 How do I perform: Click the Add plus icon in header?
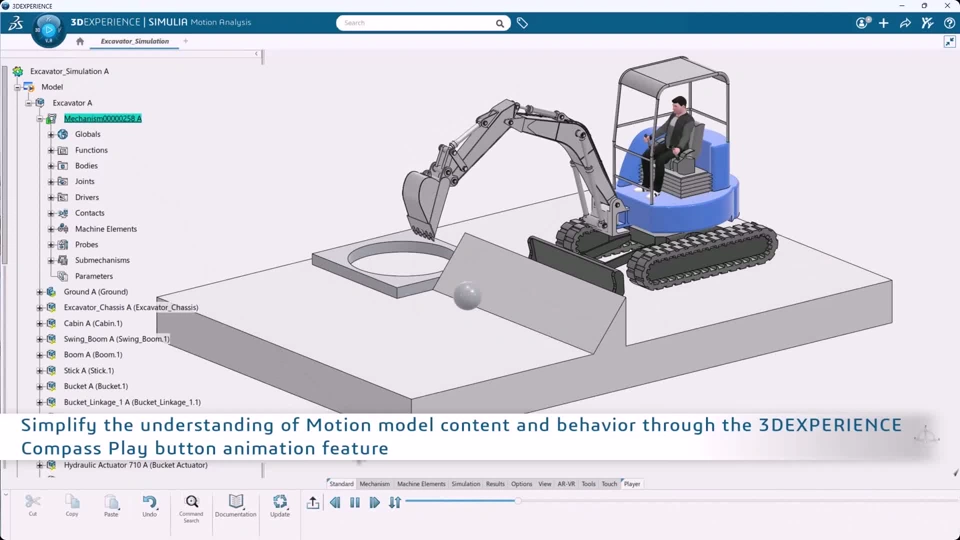coord(883,23)
